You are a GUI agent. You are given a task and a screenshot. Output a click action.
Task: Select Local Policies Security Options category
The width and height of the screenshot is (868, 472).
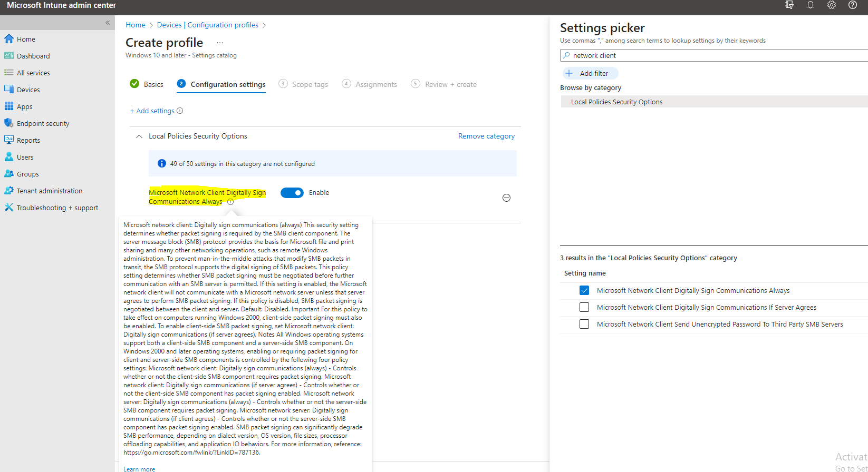click(714, 102)
